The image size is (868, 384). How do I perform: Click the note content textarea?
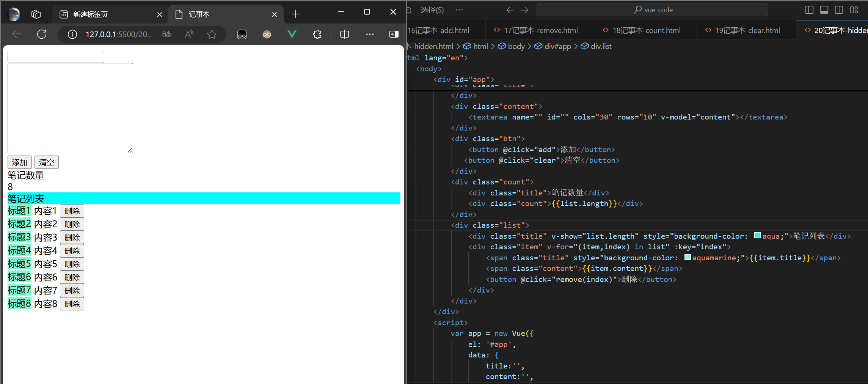70,108
